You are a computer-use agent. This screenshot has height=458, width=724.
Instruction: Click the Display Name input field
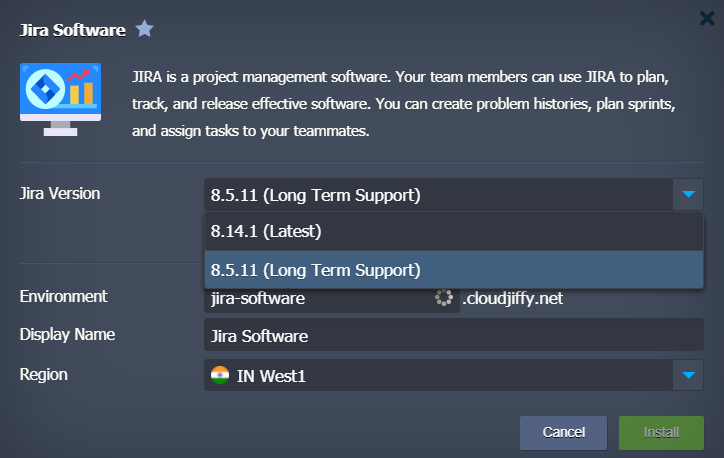click(x=454, y=336)
